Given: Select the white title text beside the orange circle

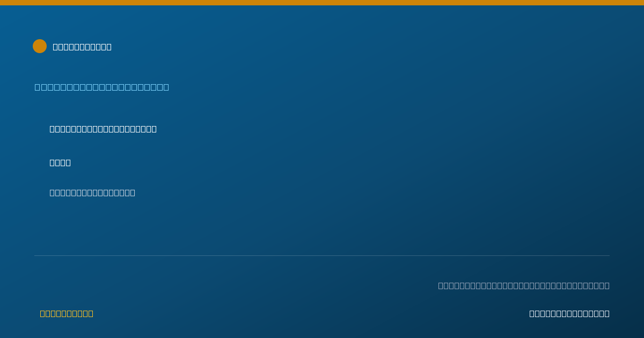Looking at the screenshot, I should 82,47.
